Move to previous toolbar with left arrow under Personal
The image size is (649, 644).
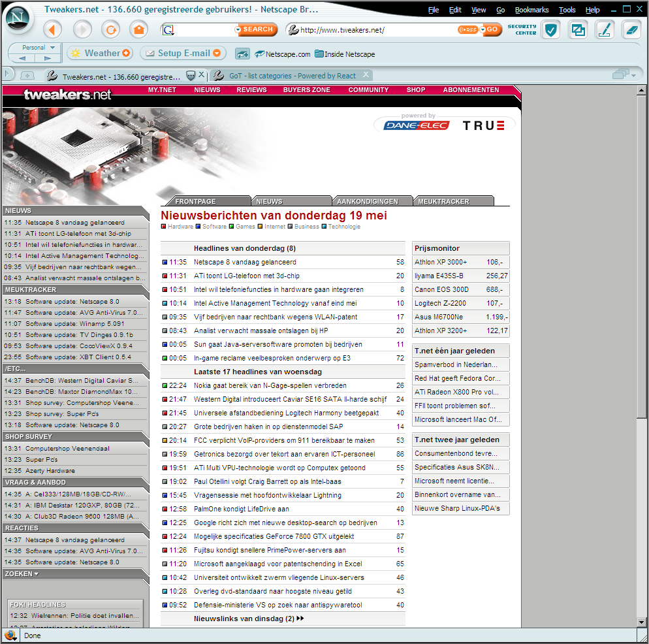pyautogui.click(x=22, y=58)
